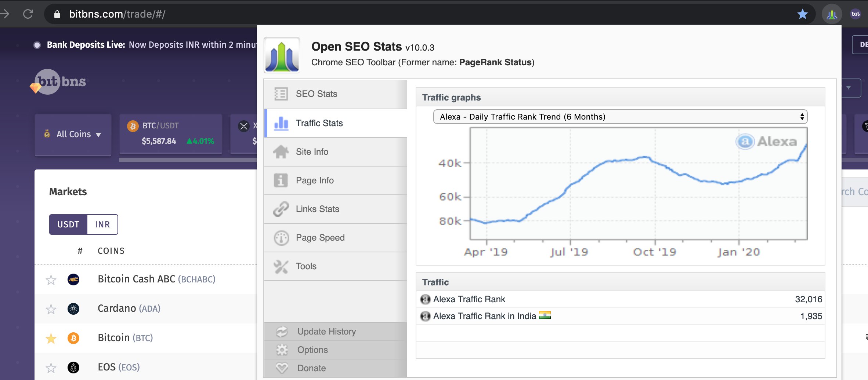The height and width of the screenshot is (380, 868).
Task: Click the Traffic Stats bar chart icon
Action: pyautogui.click(x=281, y=123)
